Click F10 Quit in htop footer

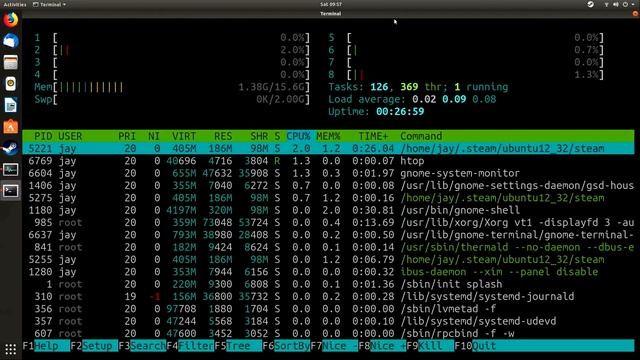click(x=476, y=346)
